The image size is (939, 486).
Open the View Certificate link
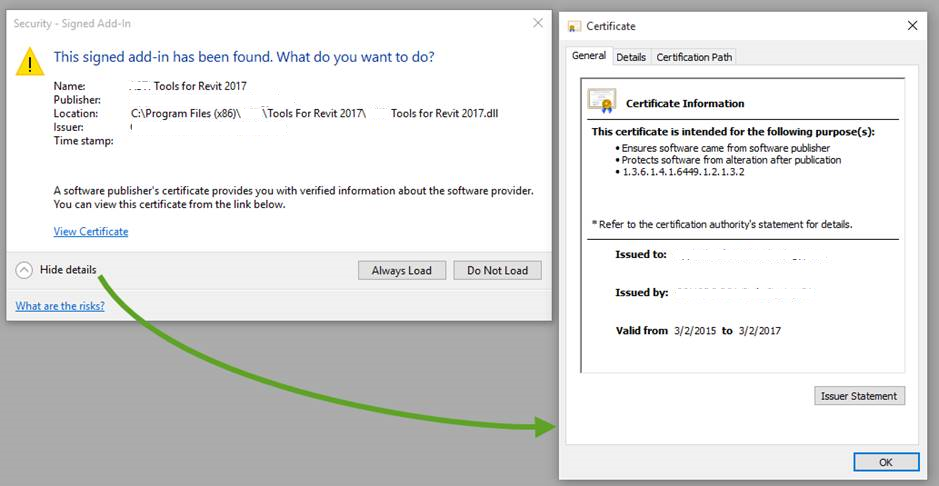click(x=91, y=232)
